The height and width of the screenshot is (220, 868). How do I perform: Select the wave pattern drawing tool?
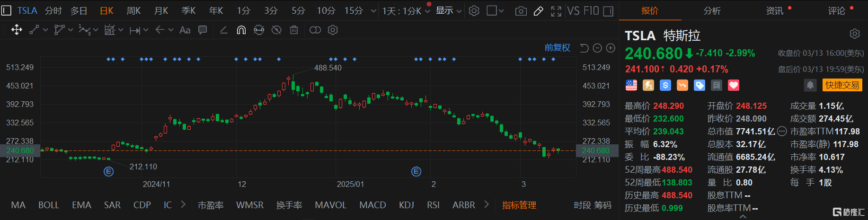(x=84, y=30)
